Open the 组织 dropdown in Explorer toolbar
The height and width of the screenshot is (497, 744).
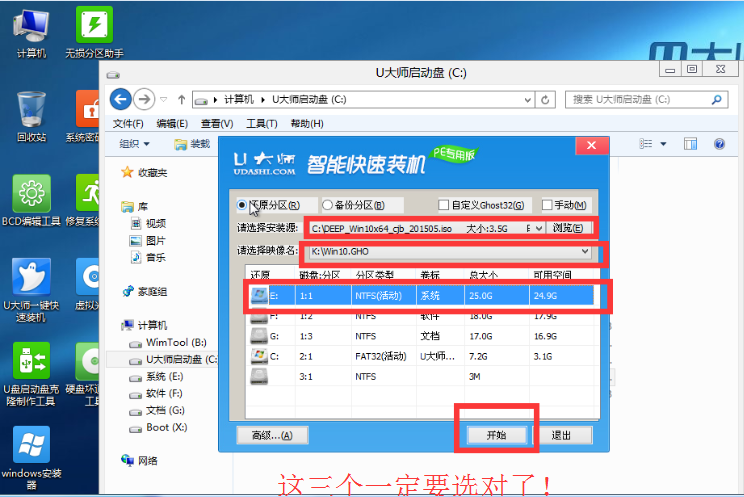click(x=134, y=144)
